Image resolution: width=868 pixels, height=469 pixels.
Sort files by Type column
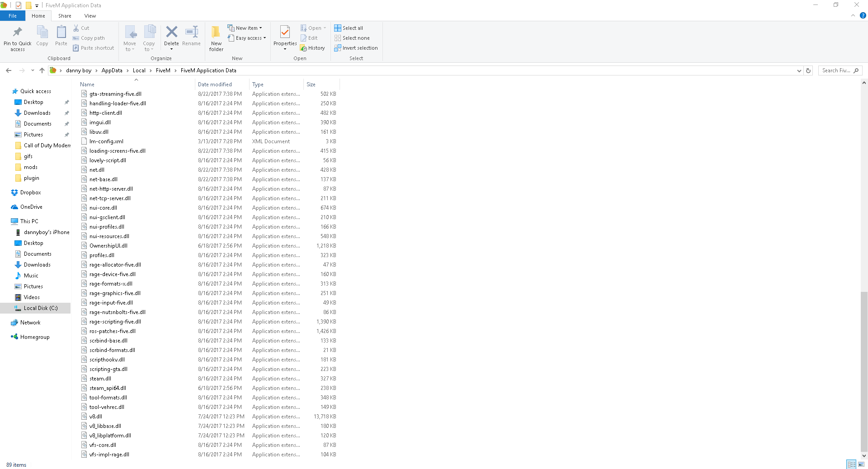[x=276, y=84]
